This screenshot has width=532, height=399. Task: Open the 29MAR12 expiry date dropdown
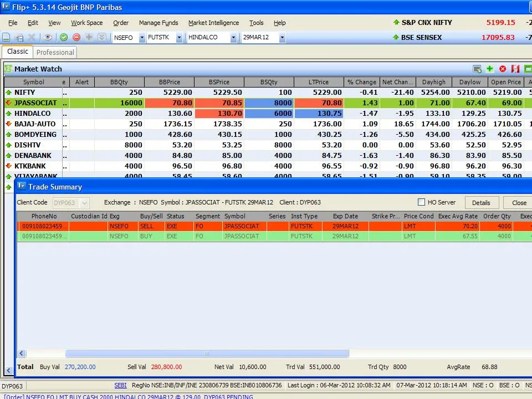(x=282, y=38)
